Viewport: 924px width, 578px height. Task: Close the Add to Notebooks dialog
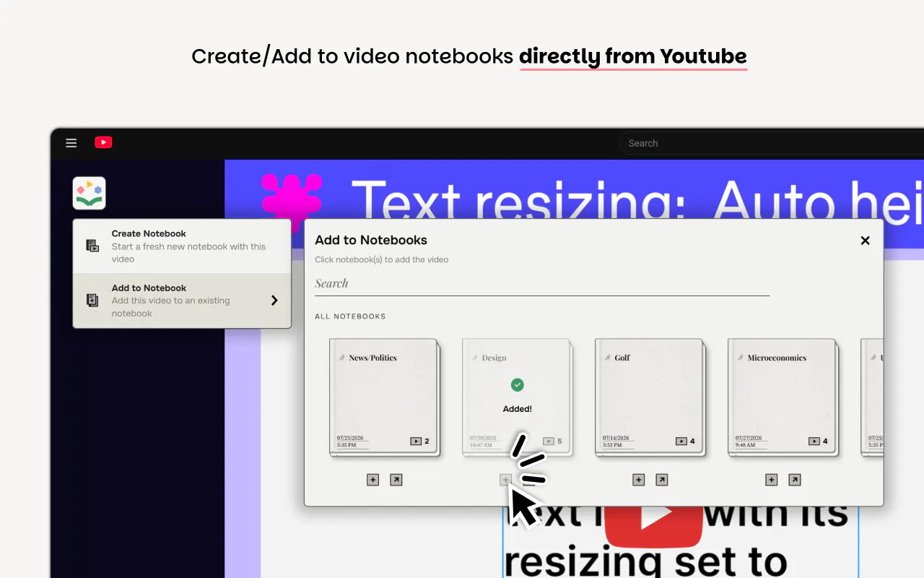point(865,241)
